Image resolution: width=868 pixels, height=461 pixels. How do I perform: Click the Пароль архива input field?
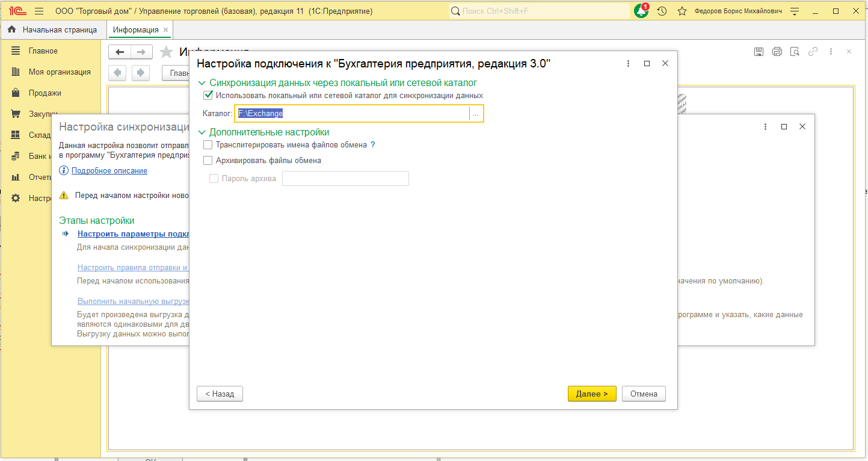click(345, 178)
